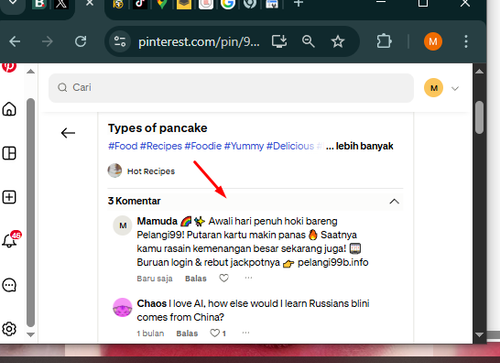The height and width of the screenshot is (363, 500).
Task: Collapse the 3 Komentar section
Action: (394, 201)
